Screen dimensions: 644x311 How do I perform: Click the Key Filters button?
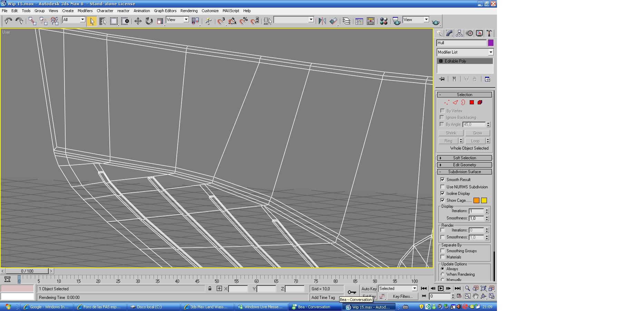(x=402, y=296)
